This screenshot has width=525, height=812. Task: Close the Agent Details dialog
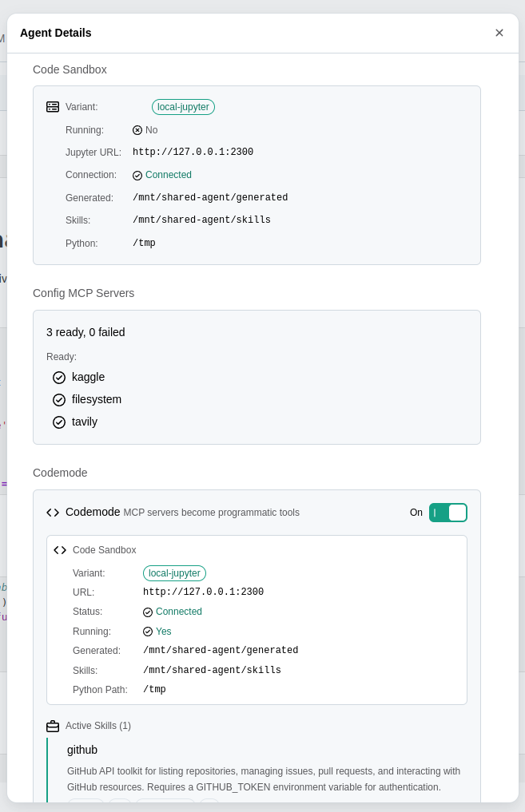click(x=499, y=33)
